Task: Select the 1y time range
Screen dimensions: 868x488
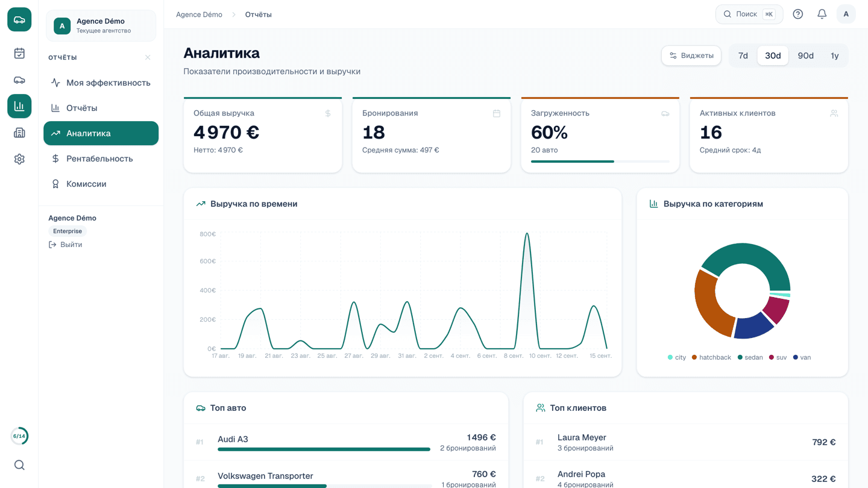Action: [835, 55]
